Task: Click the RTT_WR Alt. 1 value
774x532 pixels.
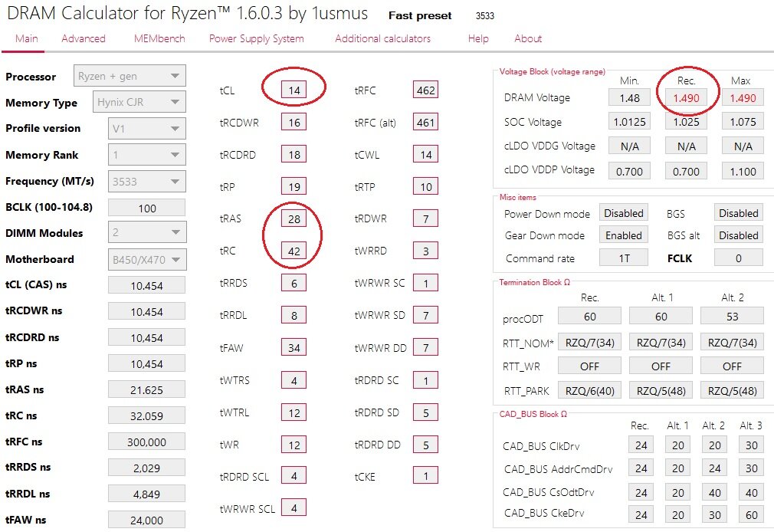Action: click(x=661, y=366)
